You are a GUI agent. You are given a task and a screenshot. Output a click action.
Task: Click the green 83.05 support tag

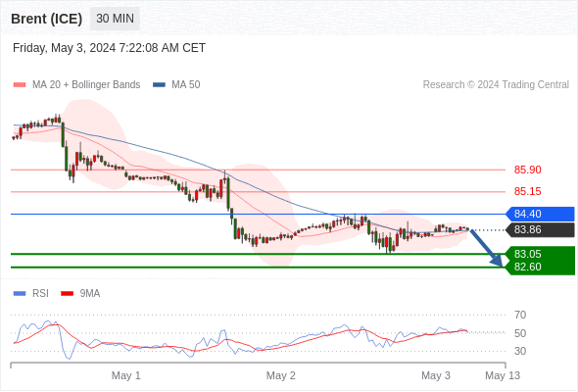coord(540,254)
